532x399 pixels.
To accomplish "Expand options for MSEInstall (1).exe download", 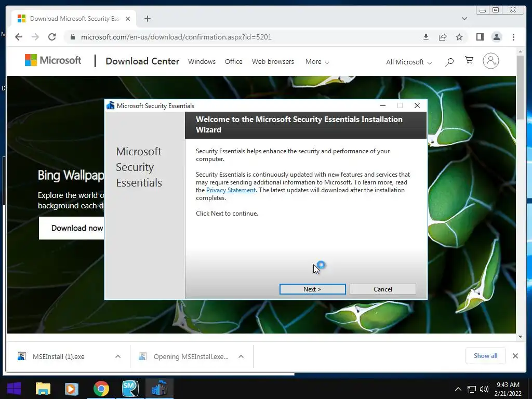I will tap(118, 356).
